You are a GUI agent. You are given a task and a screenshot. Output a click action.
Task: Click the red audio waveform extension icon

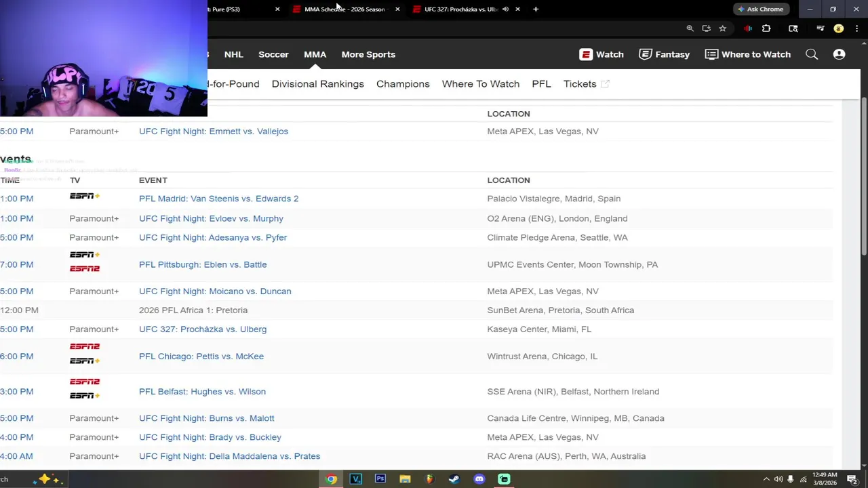[x=748, y=28]
